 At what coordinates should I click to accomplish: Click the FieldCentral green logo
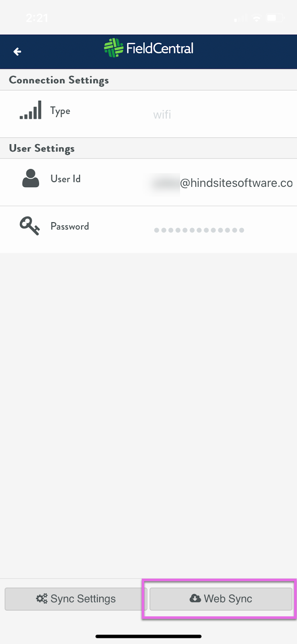pos(114,48)
